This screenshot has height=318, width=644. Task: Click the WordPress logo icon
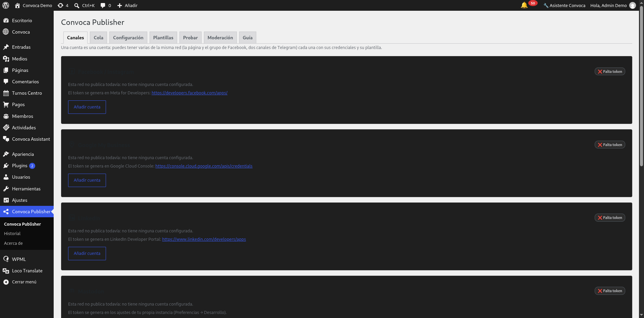pyautogui.click(x=6, y=5)
